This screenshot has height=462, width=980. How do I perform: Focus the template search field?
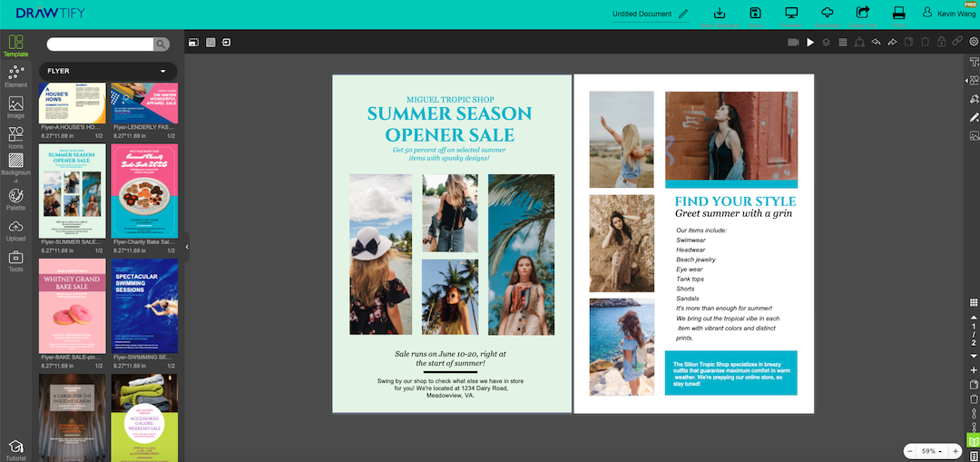[x=100, y=44]
